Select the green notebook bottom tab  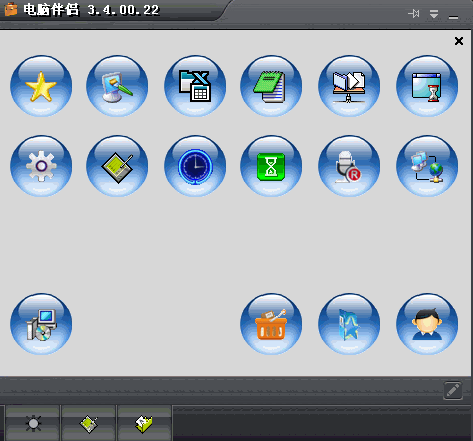tap(89, 423)
